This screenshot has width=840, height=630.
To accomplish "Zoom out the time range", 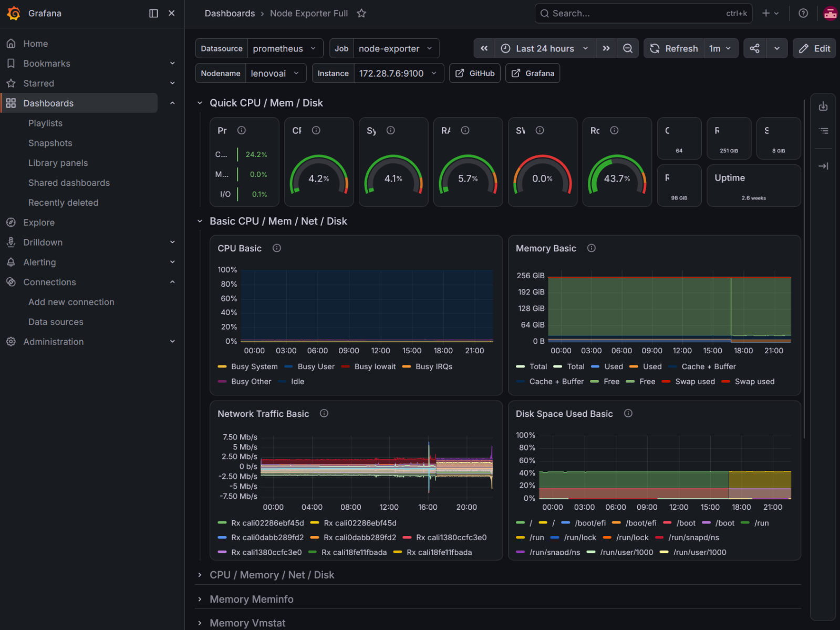I will click(x=628, y=48).
